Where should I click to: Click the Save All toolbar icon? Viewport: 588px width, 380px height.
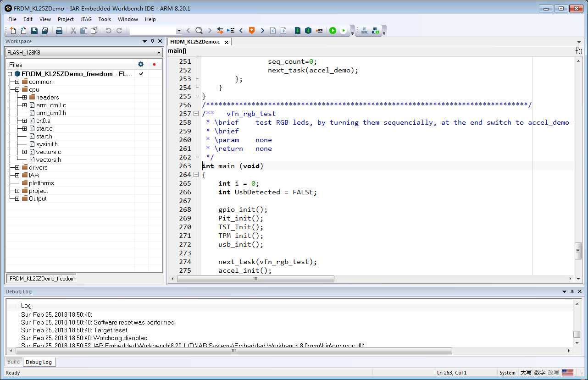45,31
